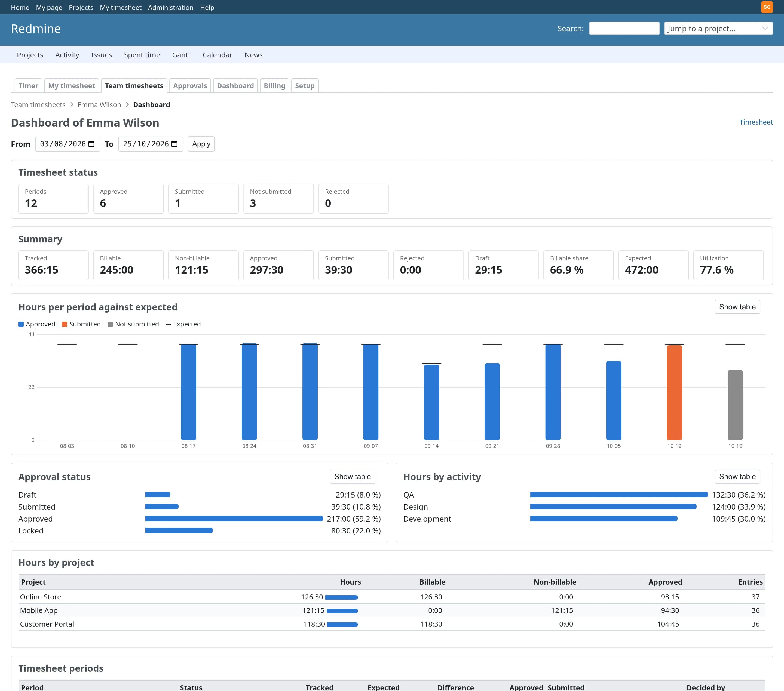Open the News main menu item
This screenshot has width=784, height=691.
253,55
